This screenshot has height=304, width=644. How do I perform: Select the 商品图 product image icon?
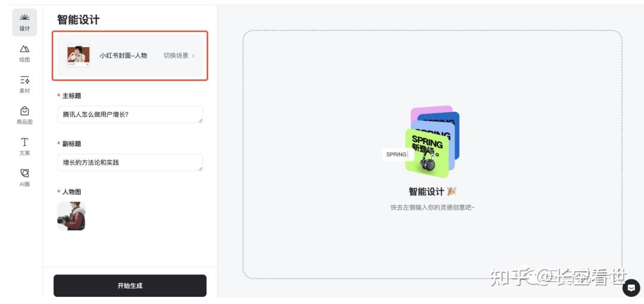coord(24,116)
